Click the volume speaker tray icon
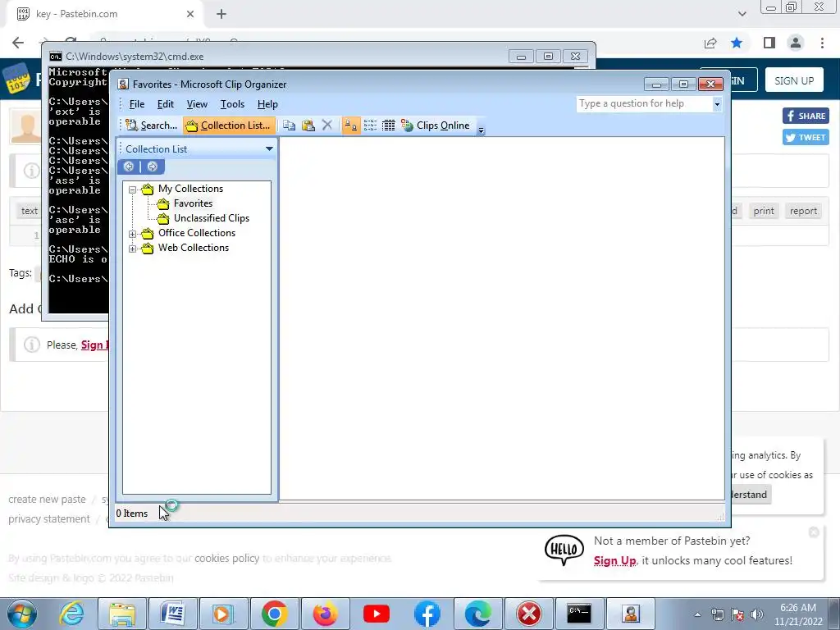The width and height of the screenshot is (840, 630). pos(757,614)
